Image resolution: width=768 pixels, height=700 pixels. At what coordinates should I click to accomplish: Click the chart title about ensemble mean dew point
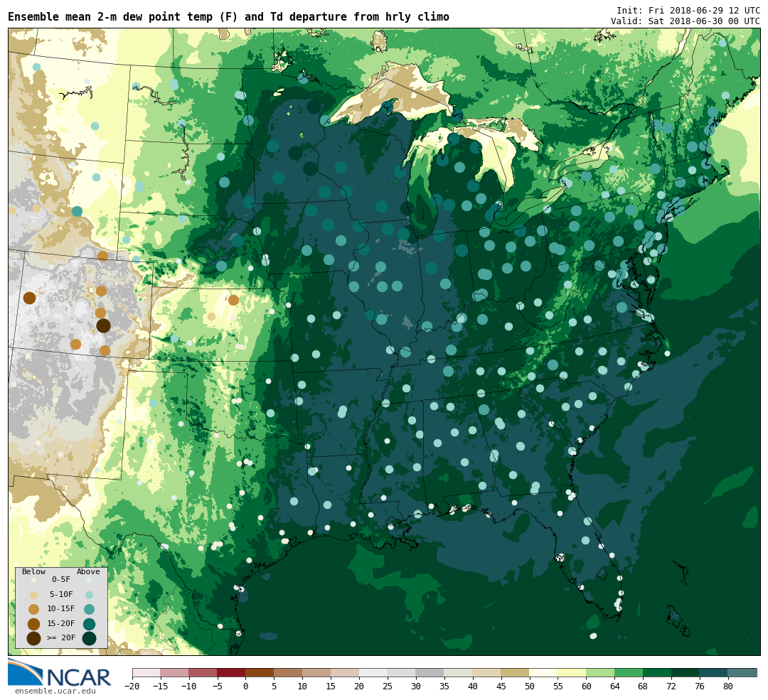click(228, 16)
